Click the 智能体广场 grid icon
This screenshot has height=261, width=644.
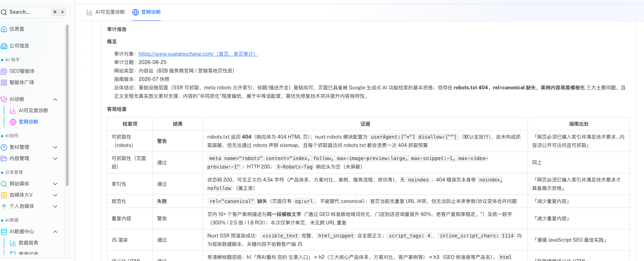tap(4, 82)
